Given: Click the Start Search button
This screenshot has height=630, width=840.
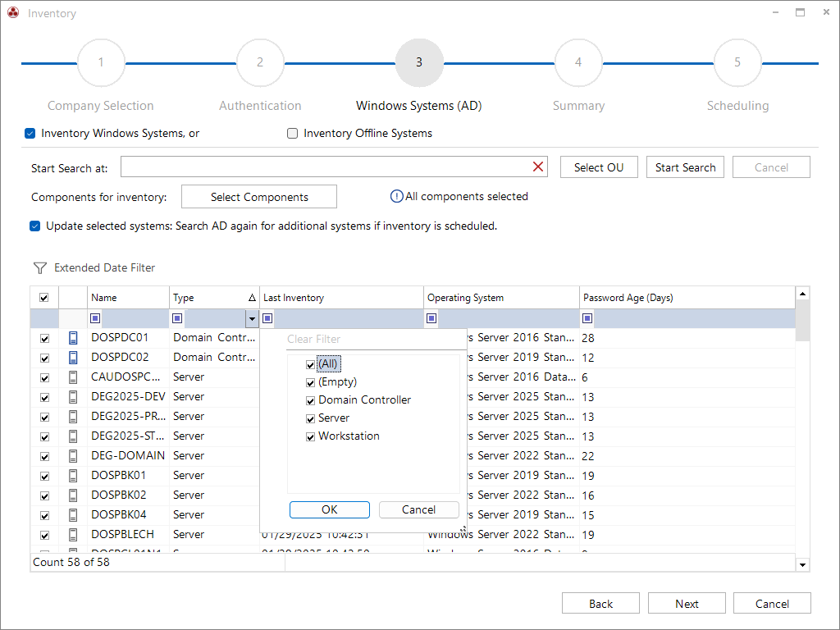Looking at the screenshot, I should pos(685,167).
